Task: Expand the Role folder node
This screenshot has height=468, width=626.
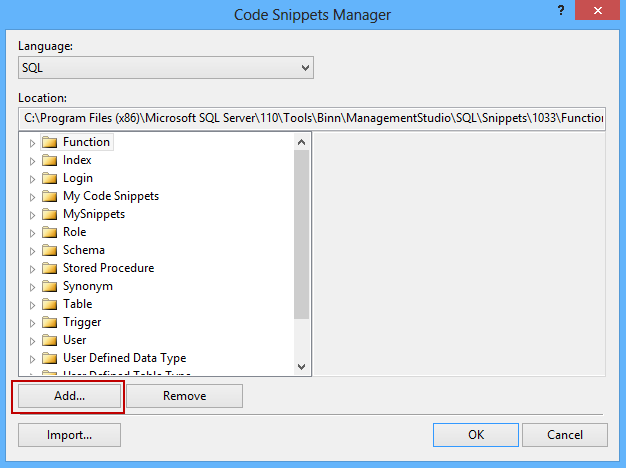Action: [x=32, y=232]
